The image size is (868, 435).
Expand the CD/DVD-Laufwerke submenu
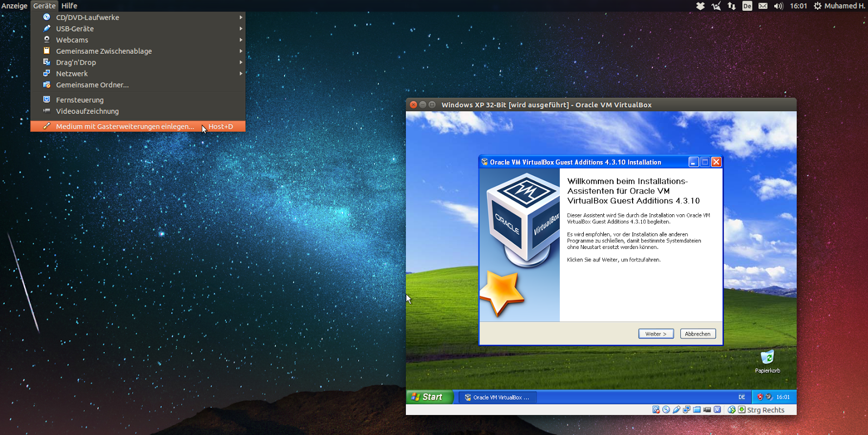point(138,17)
